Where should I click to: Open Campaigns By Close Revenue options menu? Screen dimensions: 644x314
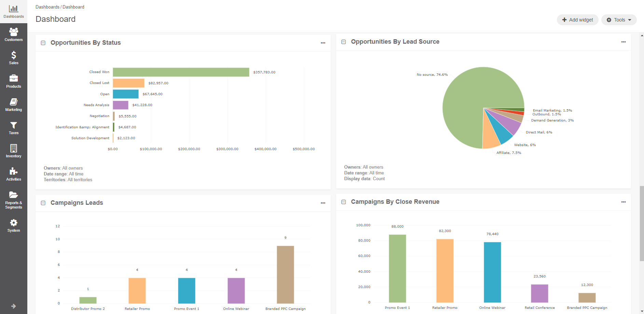tap(624, 202)
